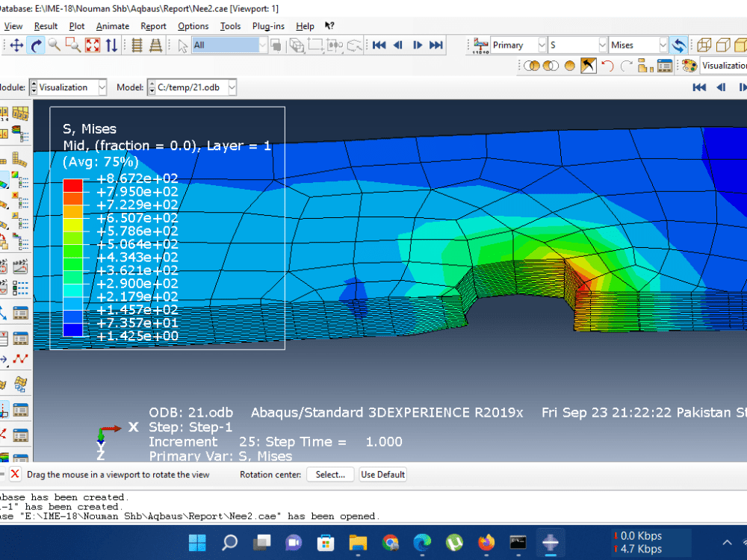This screenshot has width=747, height=560.
Task: Open the Help menu
Action: click(x=305, y=26)
